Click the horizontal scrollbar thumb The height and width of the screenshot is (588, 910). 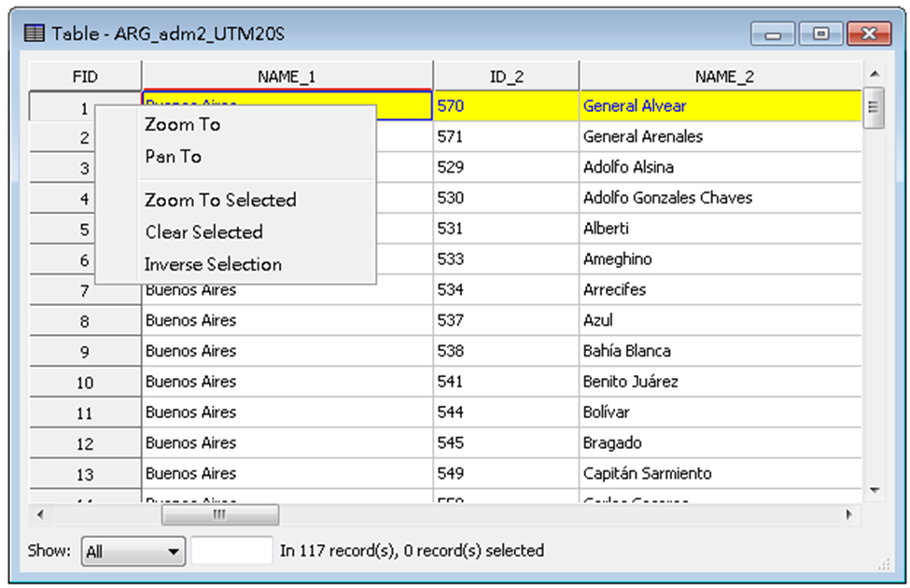click(219, 515)
